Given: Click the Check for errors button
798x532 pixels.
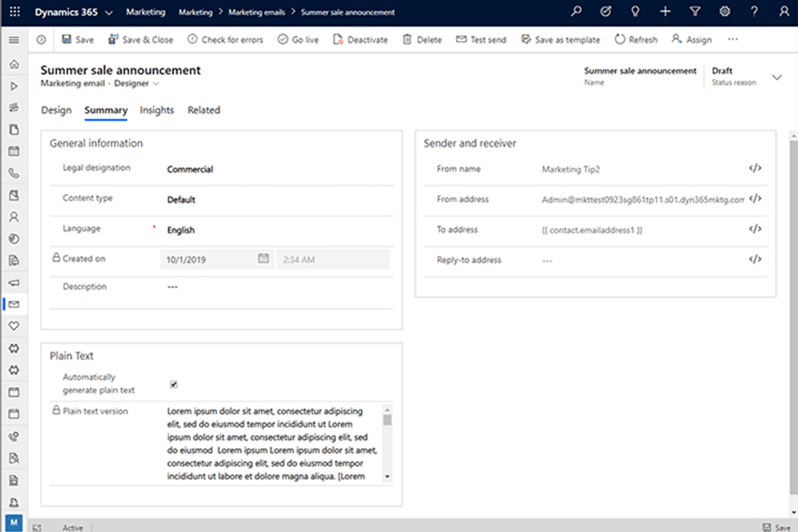Looking at the screenshot, I should [225, 40].
